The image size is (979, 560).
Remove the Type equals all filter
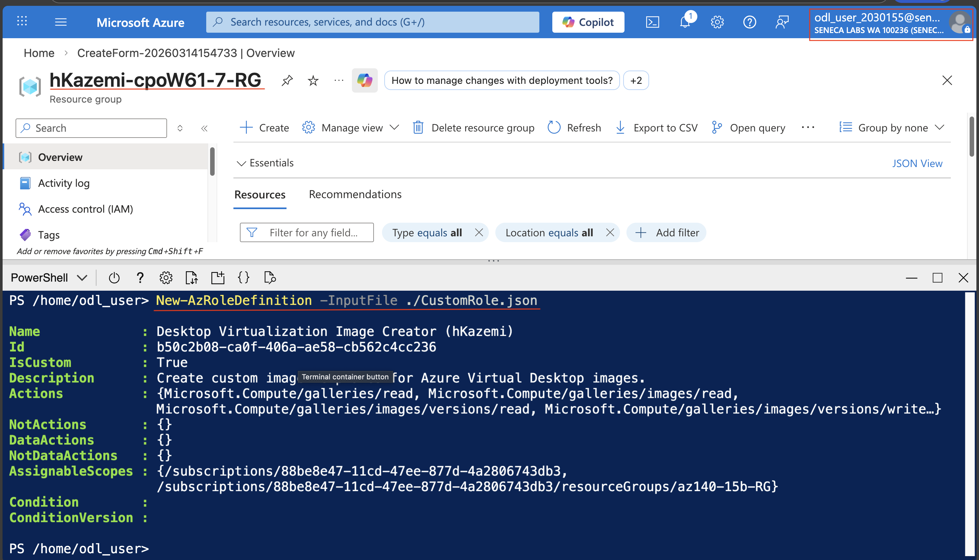point(479,232)
